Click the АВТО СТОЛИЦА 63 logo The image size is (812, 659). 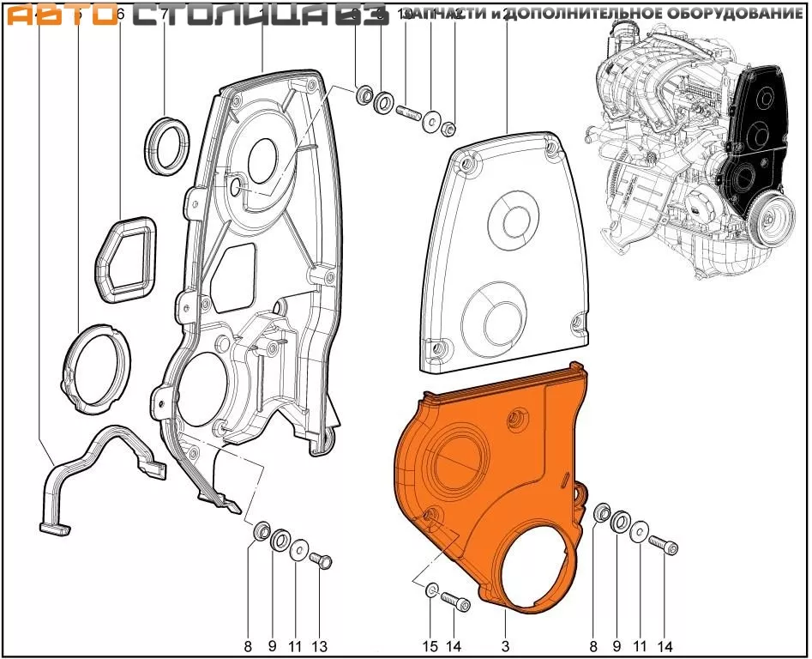click(193, 16)
